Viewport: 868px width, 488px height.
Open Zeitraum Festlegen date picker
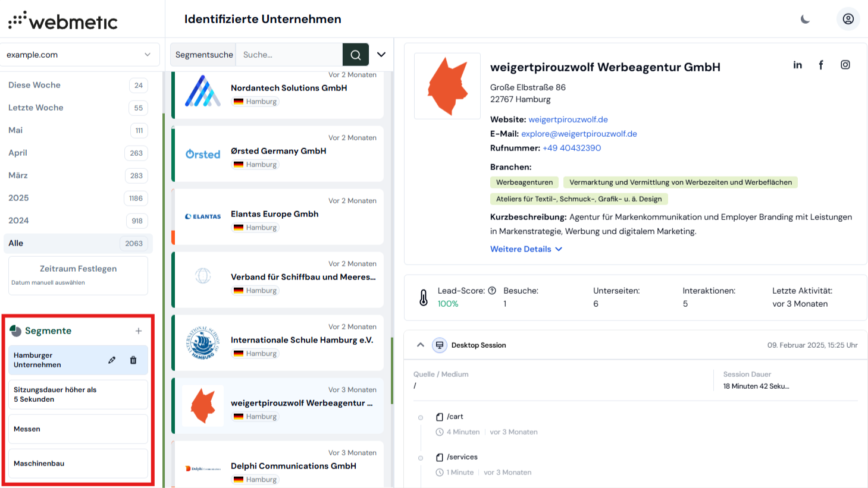[78, 275]
